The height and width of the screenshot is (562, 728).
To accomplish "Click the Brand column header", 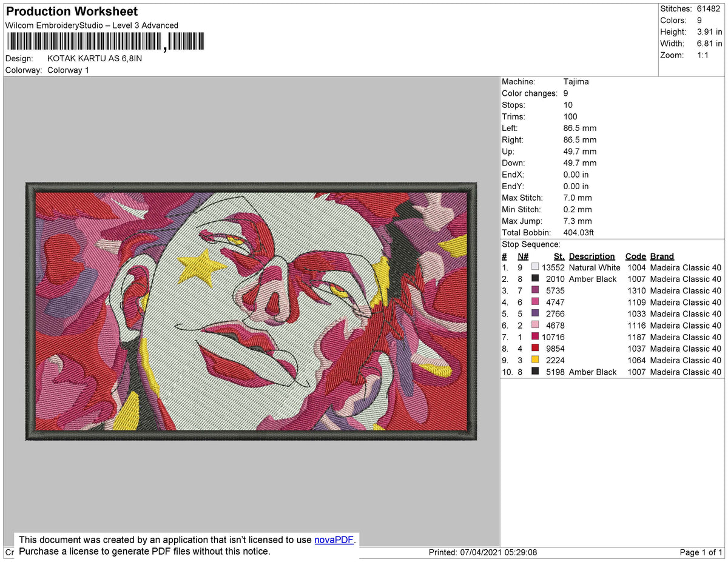I will [x=662, y=256].
